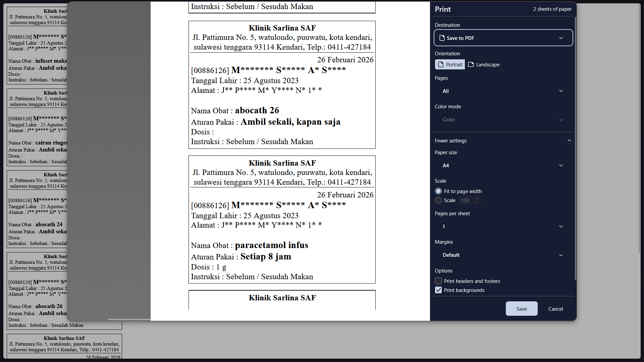Viewport: 644px width, 362px height.
Task: Click the 'Paper size' label
Action: point(446,153)
